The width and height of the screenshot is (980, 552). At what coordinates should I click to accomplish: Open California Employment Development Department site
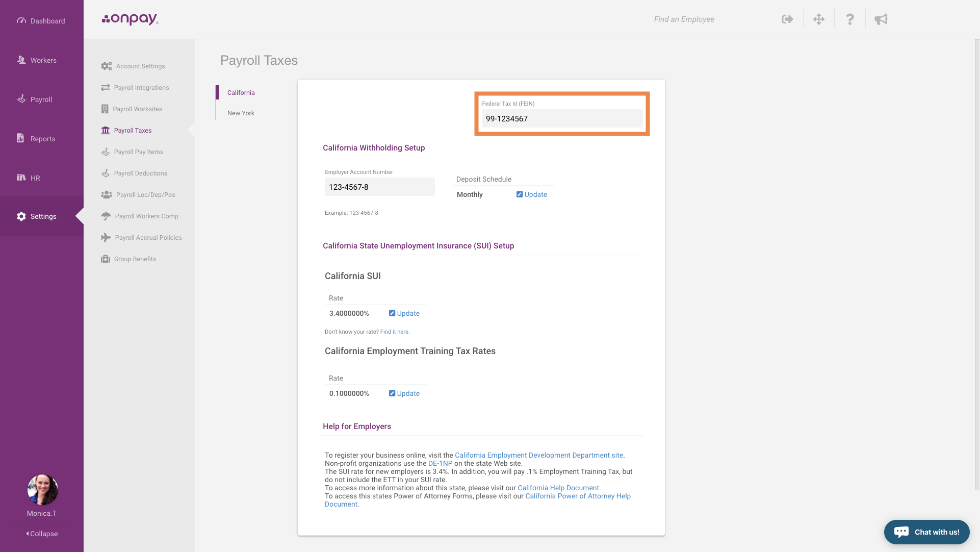[x=538, y=455]
